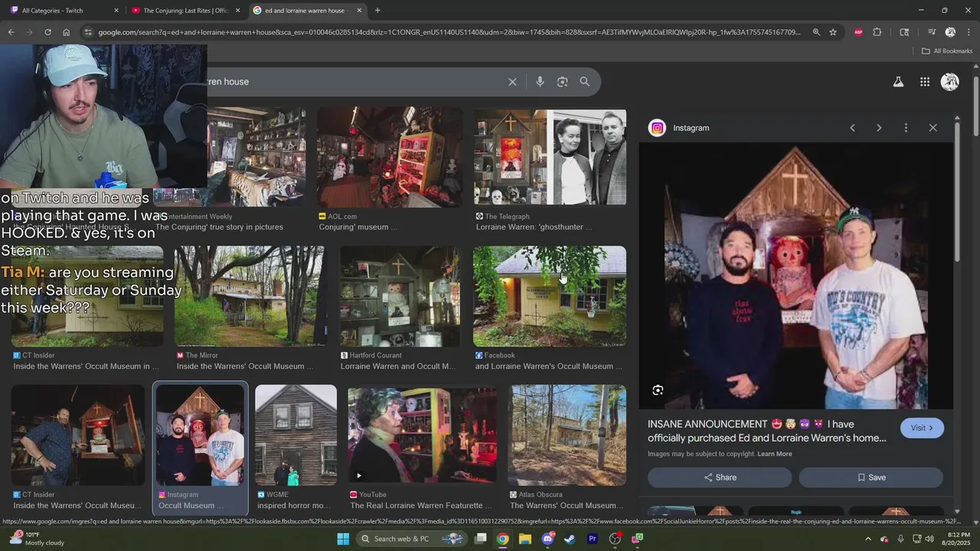This screenshot has width=980, height=551.
Task: Save the previewed image
Action: pos(871,478)
